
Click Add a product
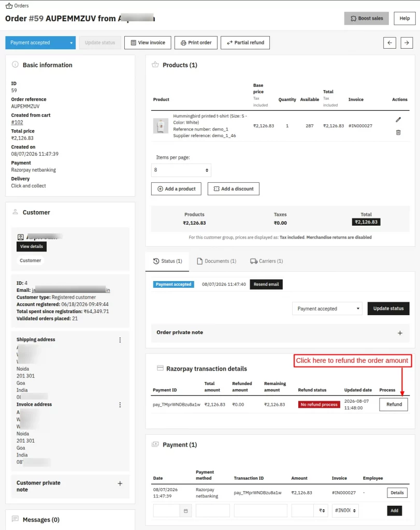click(176, 189)
